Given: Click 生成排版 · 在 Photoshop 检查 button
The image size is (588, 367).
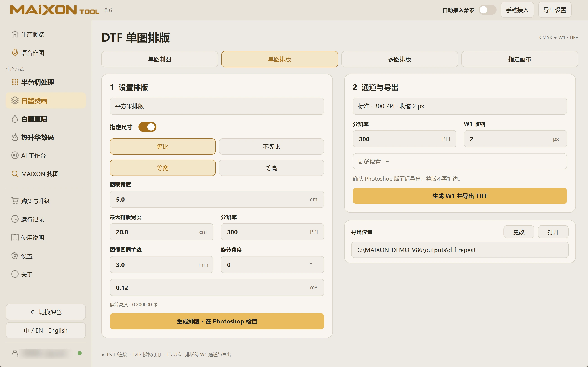Looking at the screenshot, I should [x=217, y=321].
